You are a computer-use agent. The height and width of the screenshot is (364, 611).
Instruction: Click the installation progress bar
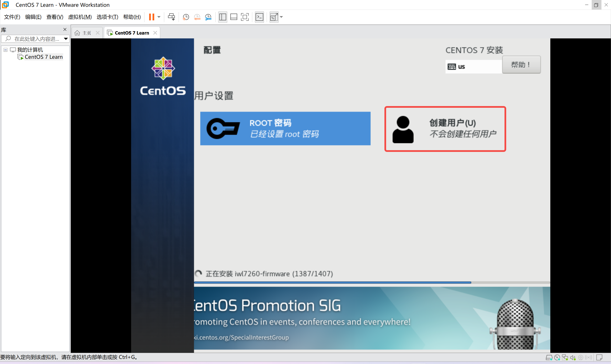(372, 283)
